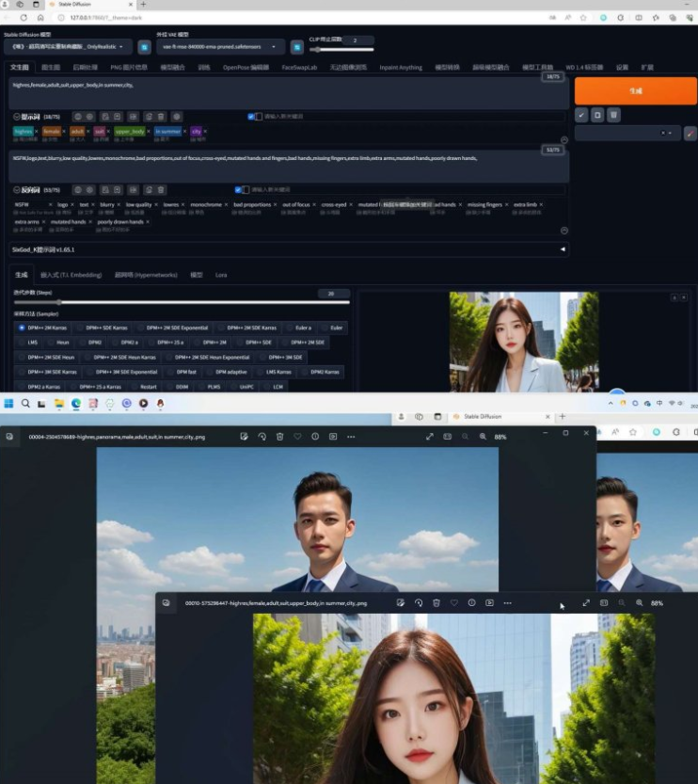Remove the 'monochrome' negative tag
The image size is (698, 784).
226,204
